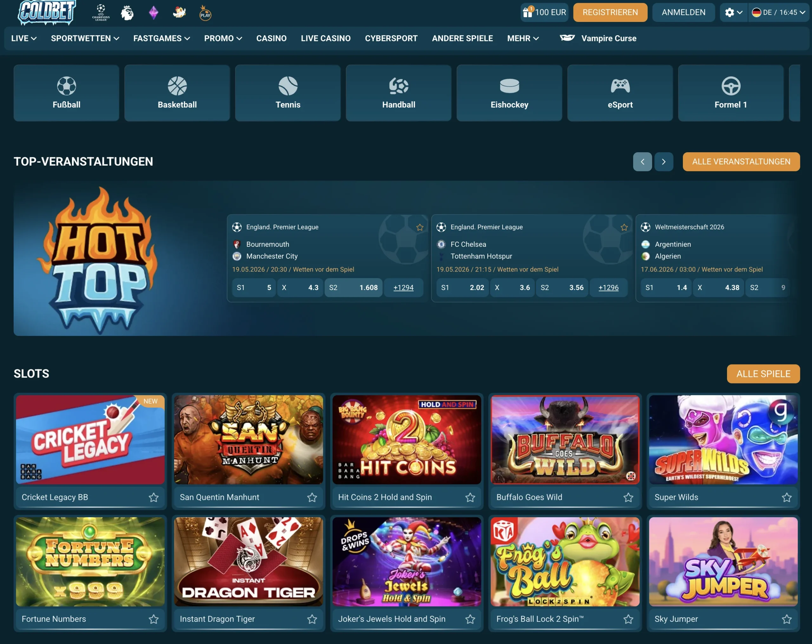This screenshot has height=644, width=812.
Task: Bet draw X at 3.6 Chelsea match
Action: coord(512,288)
